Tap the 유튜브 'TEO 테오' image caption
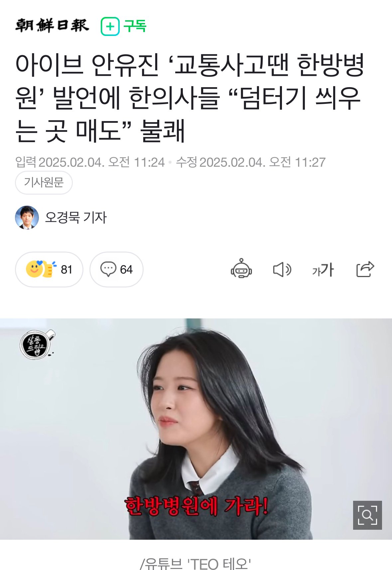Viewport: 392px width, 570px height. coord(196,564)
